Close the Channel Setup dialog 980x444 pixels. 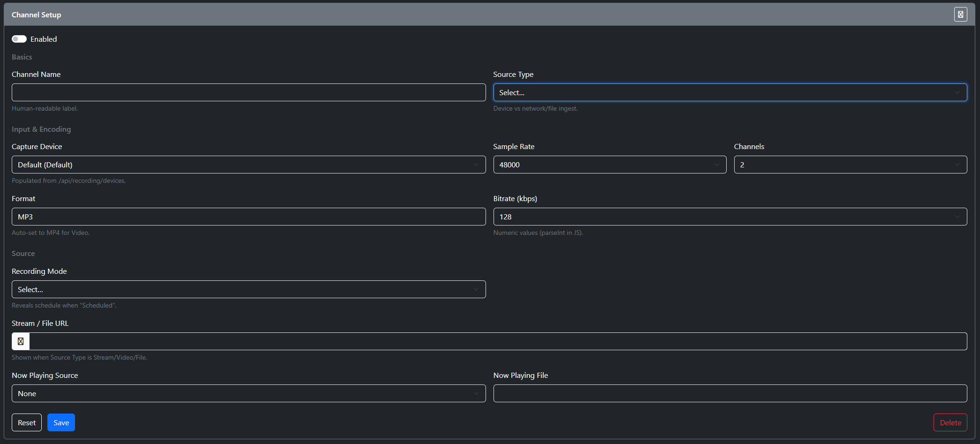point(960,15)
